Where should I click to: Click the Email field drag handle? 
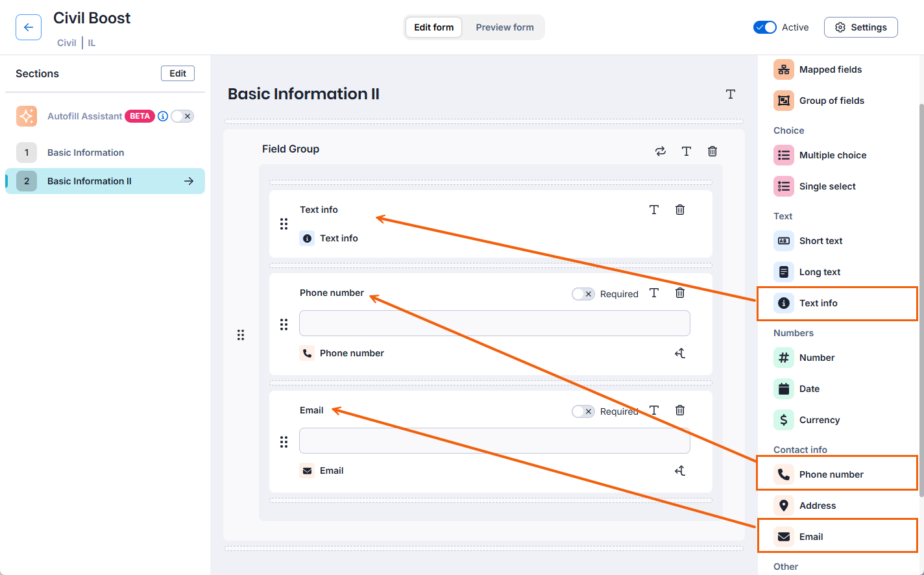click(284, 442)
